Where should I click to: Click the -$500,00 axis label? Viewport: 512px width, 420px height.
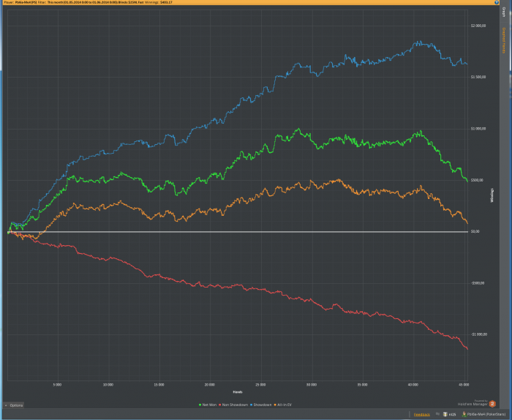[478, 283]
